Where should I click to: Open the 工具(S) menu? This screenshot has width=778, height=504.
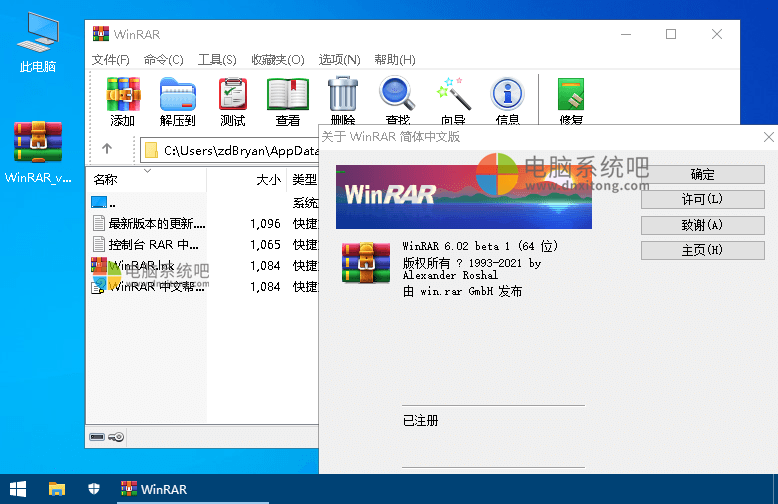[x=217, y=60]
